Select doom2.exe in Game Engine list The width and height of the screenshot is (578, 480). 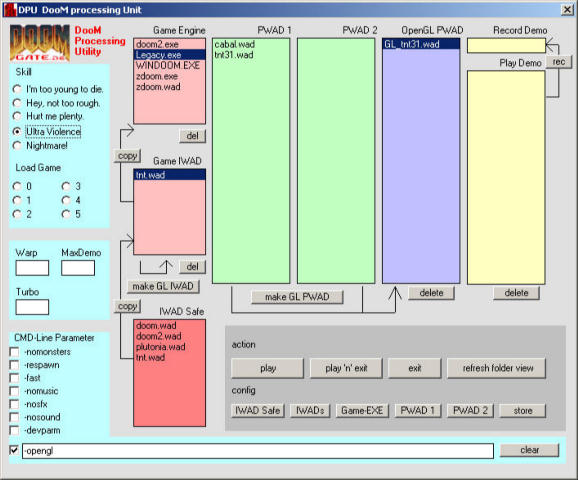pyautogui.click(x=170, y=44)
